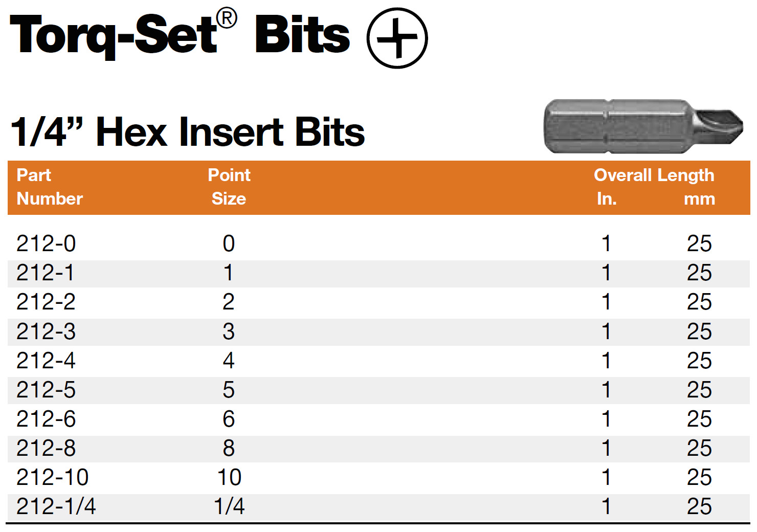The image size is (757, 532).
Task: Click the Point Size column header
Action: click(229, 187)
